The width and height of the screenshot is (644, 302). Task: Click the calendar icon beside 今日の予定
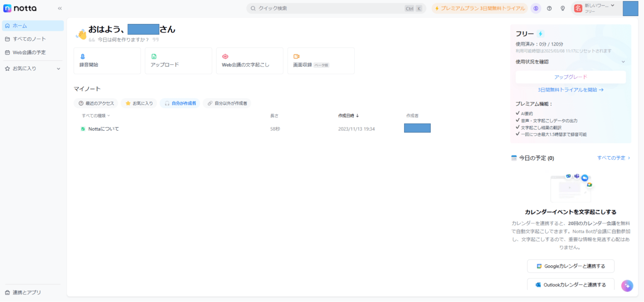click(x=514, y=158)
